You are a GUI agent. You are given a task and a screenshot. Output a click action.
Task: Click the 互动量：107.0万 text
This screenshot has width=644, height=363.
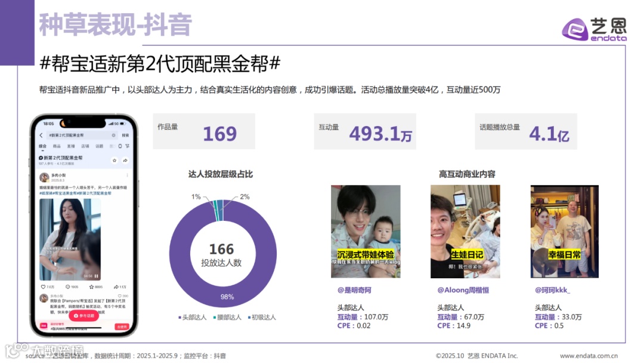point(363,317)
